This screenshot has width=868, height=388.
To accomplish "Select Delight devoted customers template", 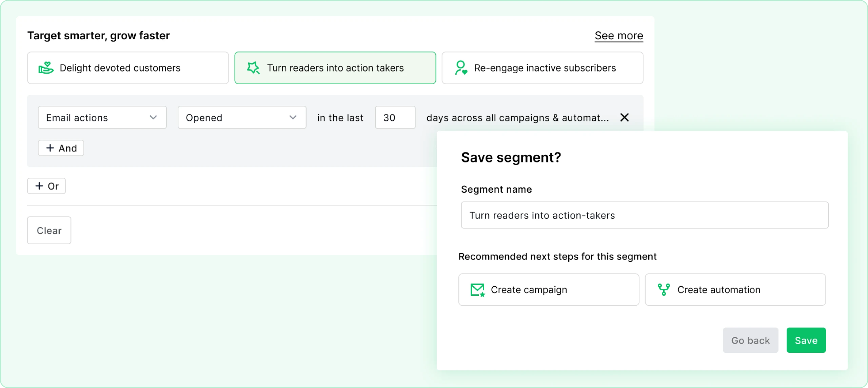I will pos(128,68).
